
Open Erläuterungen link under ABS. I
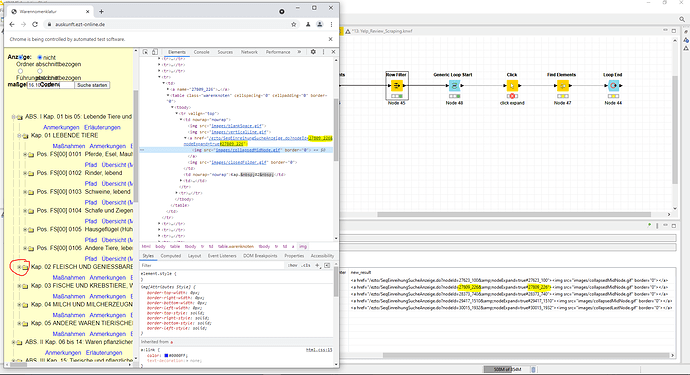[x=103, y=127]
